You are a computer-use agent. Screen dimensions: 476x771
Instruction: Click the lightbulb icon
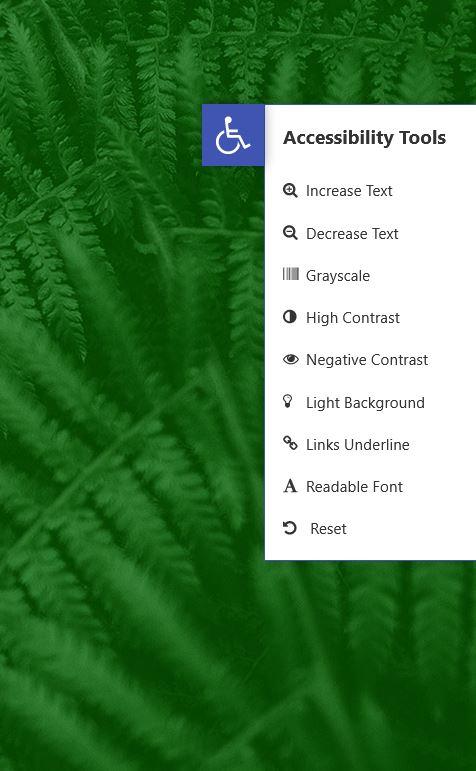point(288,401)
